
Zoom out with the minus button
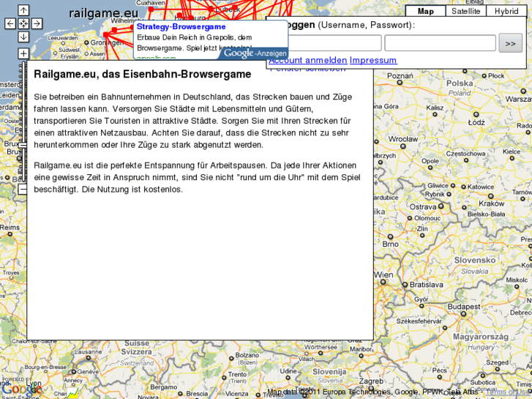tap(23, 189)
